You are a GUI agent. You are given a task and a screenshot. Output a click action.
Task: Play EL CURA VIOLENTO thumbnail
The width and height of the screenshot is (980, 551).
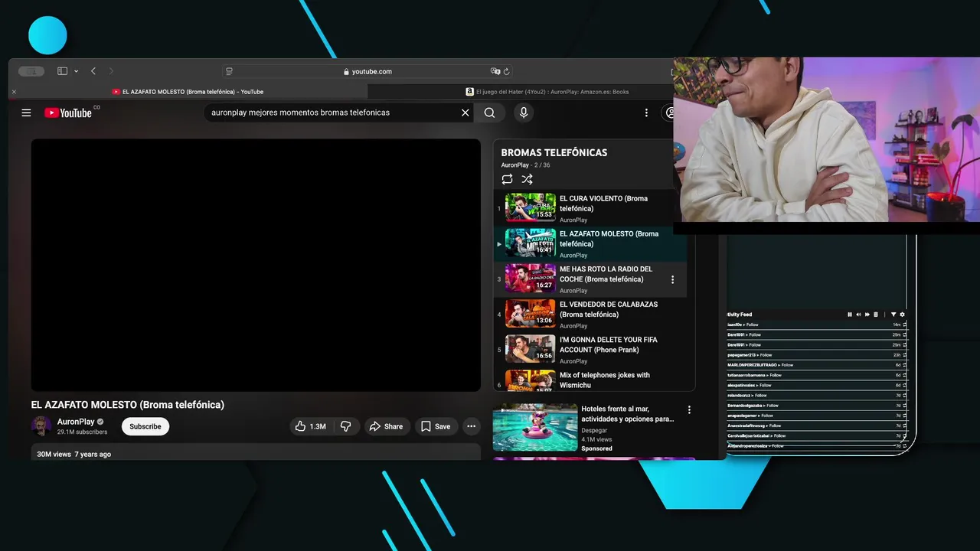[x=531, y=207]
